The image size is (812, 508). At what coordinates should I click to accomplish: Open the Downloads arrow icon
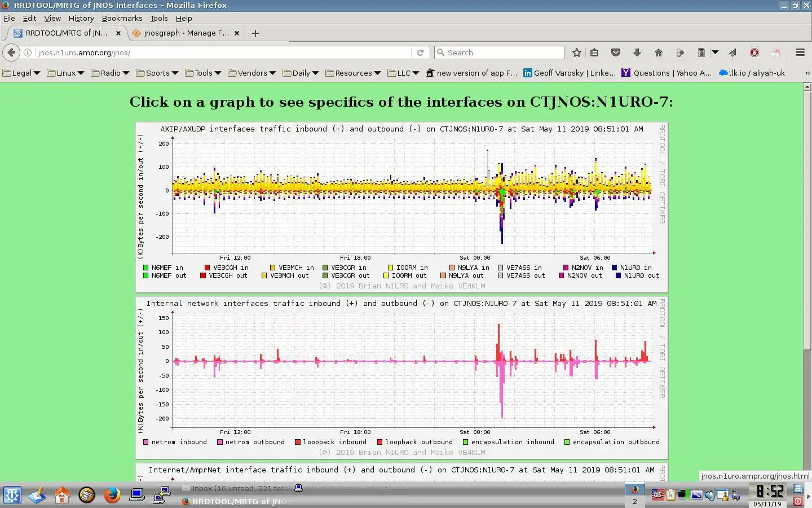(x=637, y=52)
